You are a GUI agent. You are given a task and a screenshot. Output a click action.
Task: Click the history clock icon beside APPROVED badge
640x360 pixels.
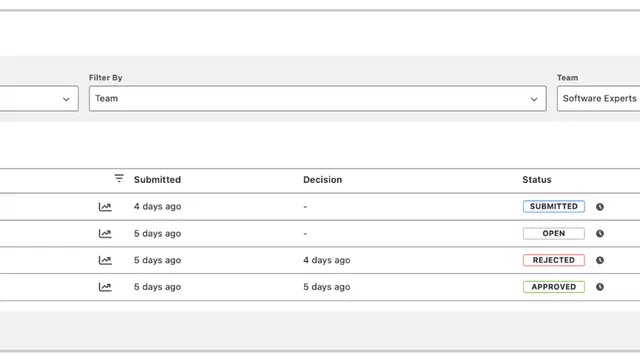tap(600, 287)
